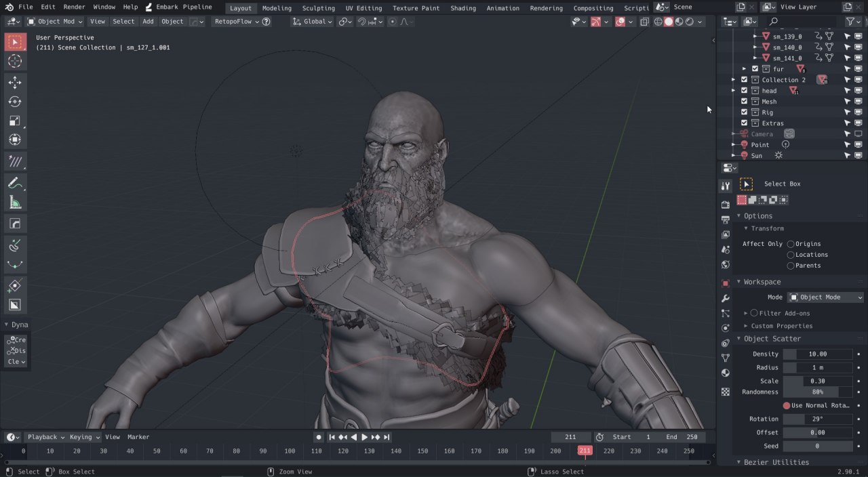Activate the Move tool
Screen dimensions: 868x477
15,83
